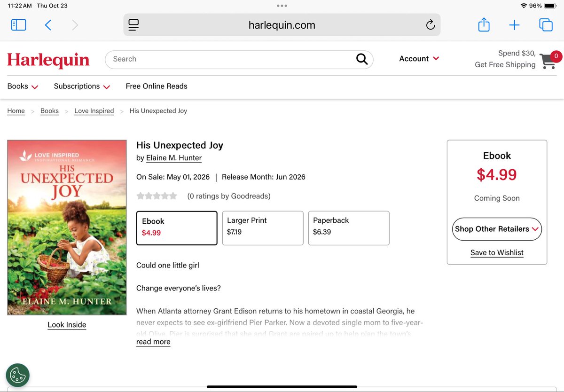564x392 pixels.
Task: Reload the page with the refresh icon
Action: point(430,25)
